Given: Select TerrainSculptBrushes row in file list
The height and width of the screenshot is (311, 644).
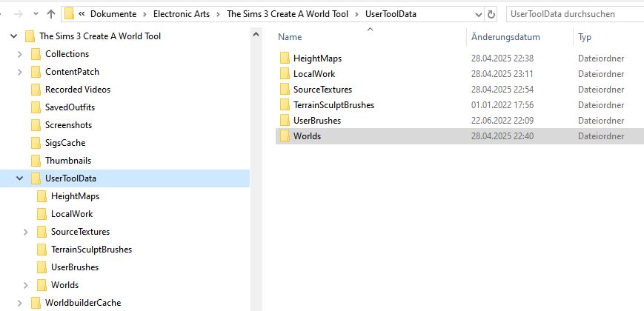Looking at the screenshot, I should pos(333,105).
